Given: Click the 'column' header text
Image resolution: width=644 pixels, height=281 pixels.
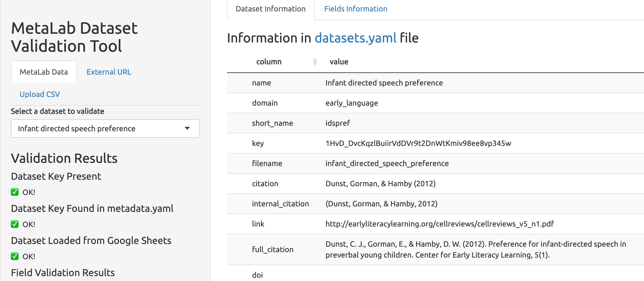Looking at the screenshot, I should tap(269, 62).
